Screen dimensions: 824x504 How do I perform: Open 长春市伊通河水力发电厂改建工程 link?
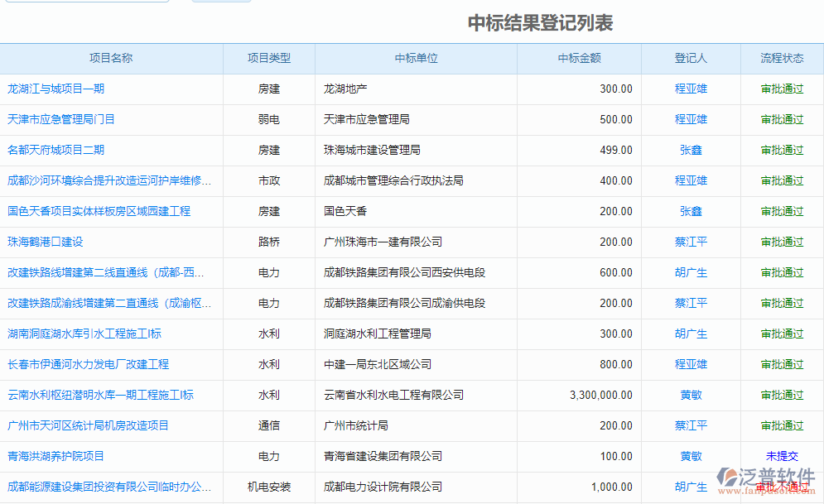(88, 364)
